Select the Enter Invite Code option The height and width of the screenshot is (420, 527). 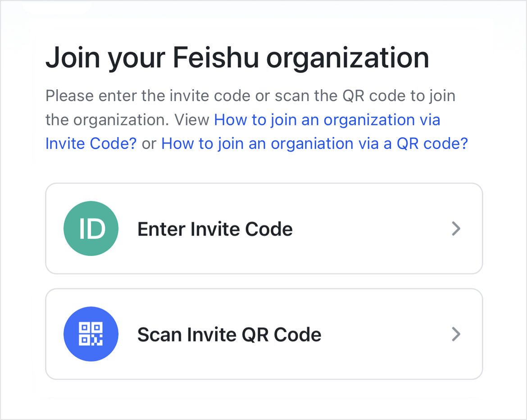pyautogui.click(x=263, y=228)
